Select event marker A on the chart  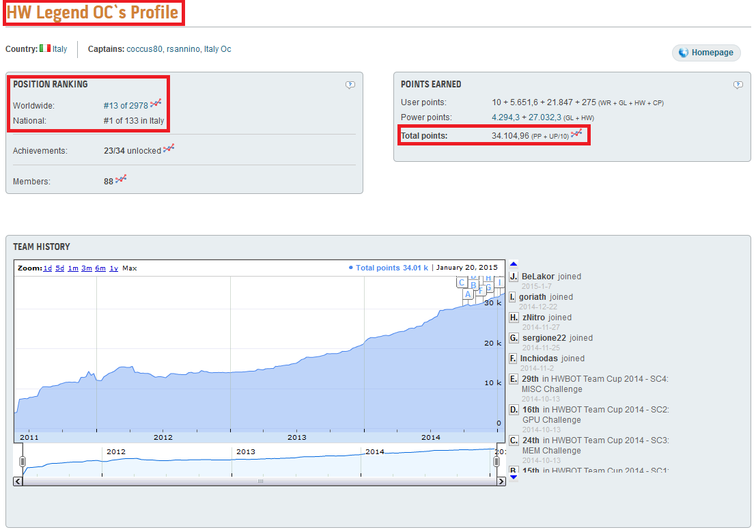click(468, 294)
